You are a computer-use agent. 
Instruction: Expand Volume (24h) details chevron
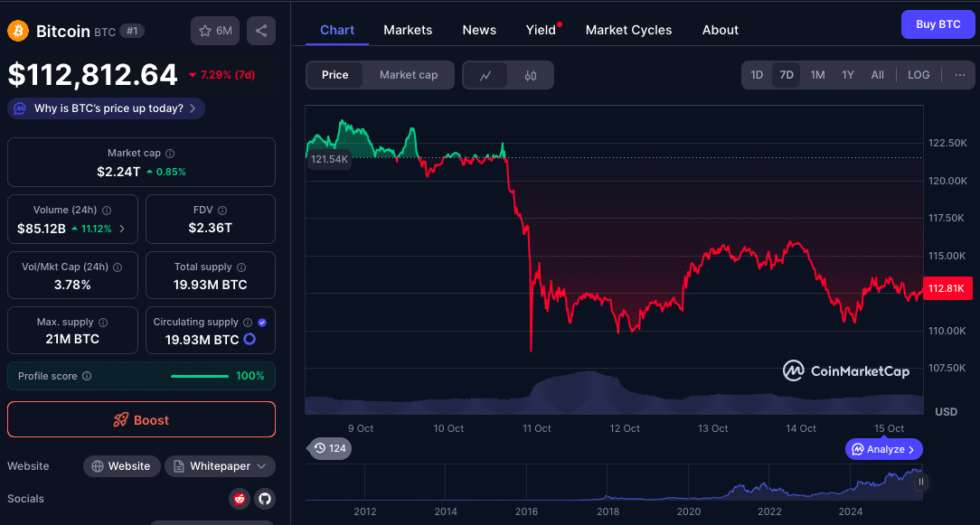[x=122, y=229]
